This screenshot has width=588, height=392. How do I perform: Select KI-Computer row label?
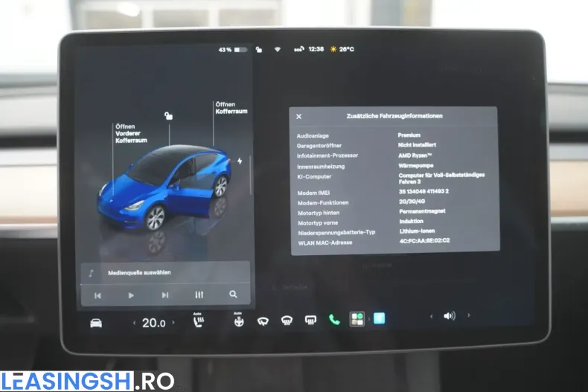pos(314,176)
